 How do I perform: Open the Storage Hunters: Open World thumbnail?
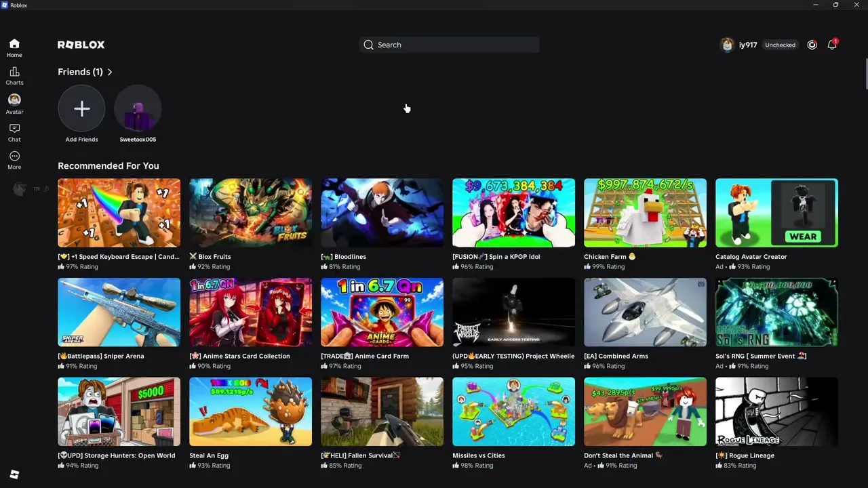click(119, 412)
